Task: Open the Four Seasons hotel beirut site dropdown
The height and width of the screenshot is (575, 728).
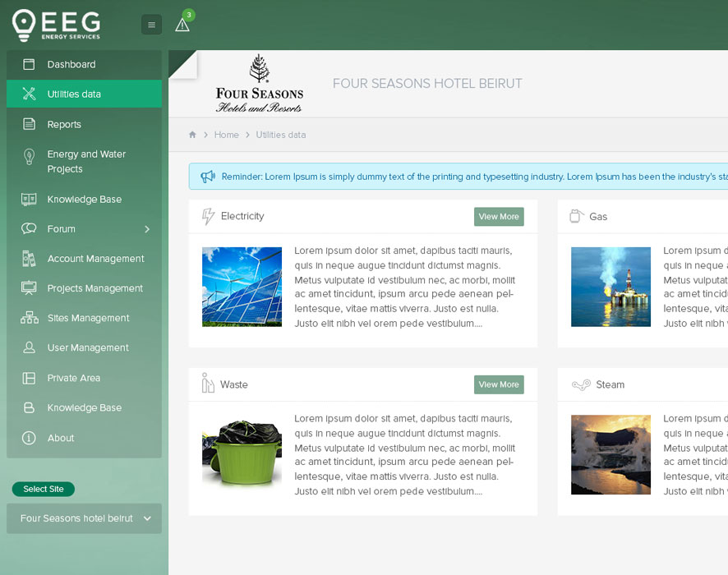Action: pos(84,518)
